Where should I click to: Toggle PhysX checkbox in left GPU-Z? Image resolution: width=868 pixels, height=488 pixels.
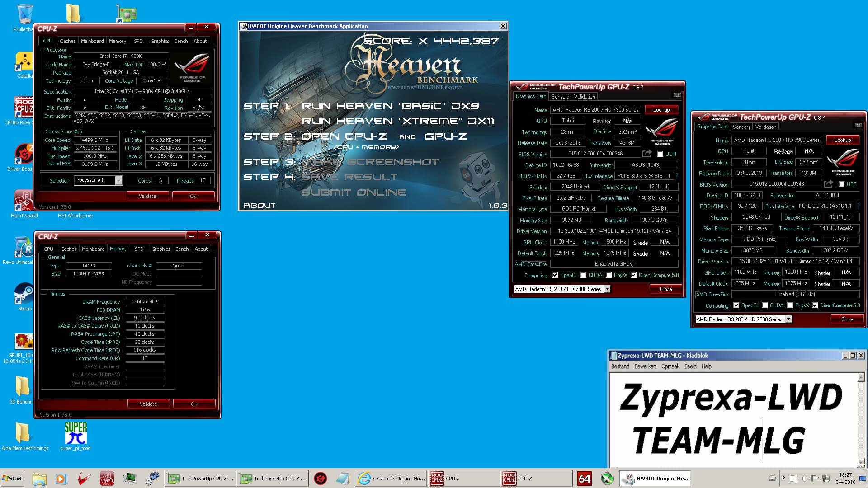(x=609, y=275)
